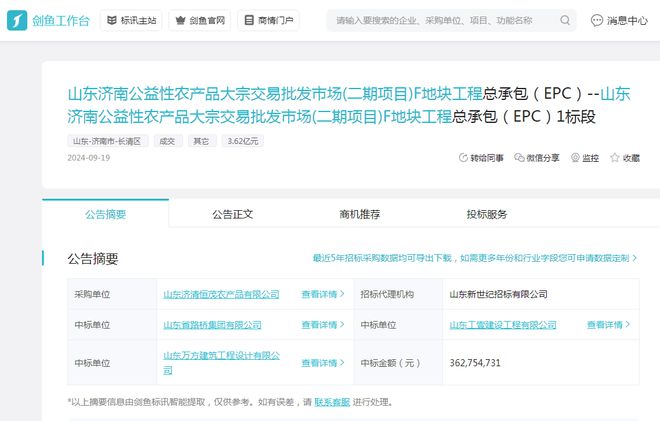Click the 公告摘要 section heading

pos(93,258)
